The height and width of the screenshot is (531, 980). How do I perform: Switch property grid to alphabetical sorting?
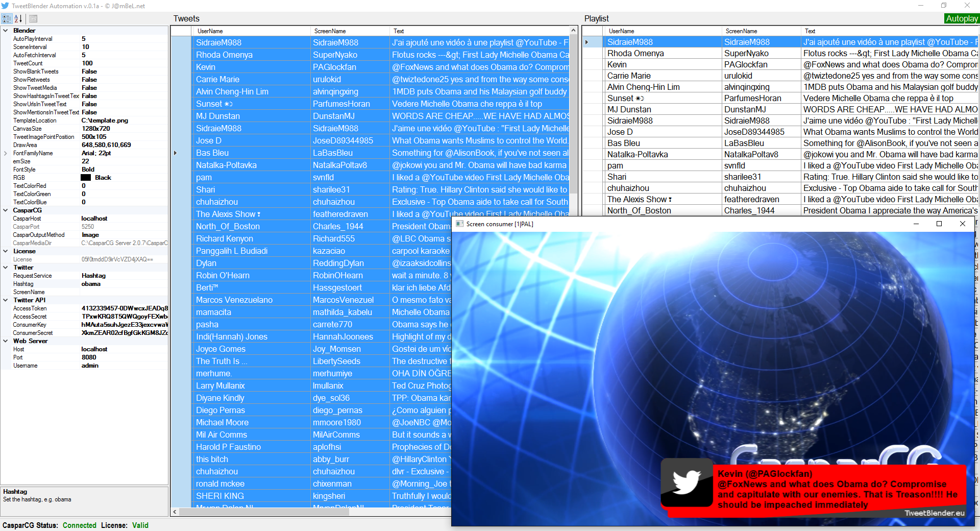pos(17,19)
